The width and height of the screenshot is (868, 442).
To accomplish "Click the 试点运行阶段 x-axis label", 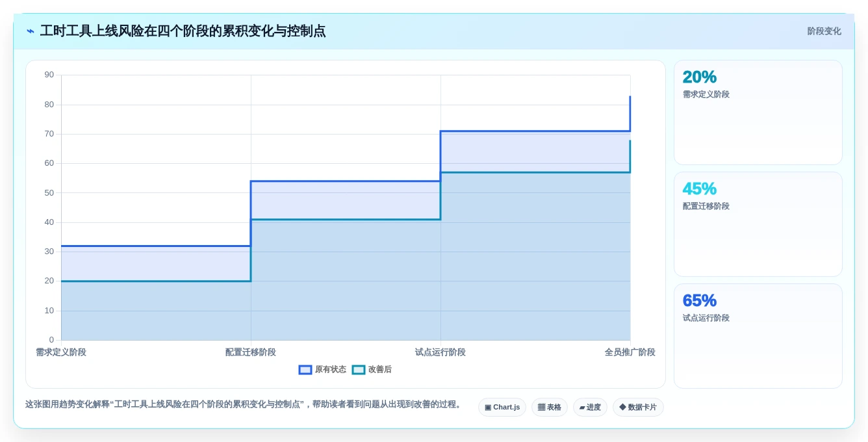I will point(440,352).
